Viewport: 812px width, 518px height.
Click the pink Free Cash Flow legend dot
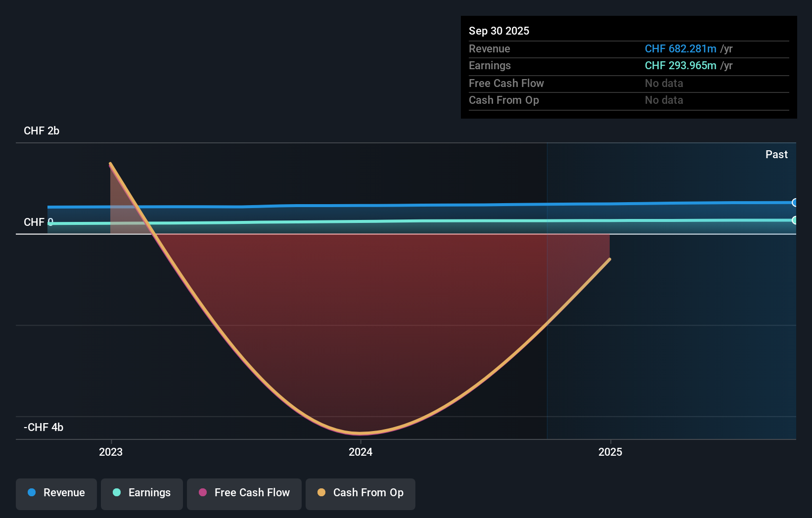coord(202,493)
